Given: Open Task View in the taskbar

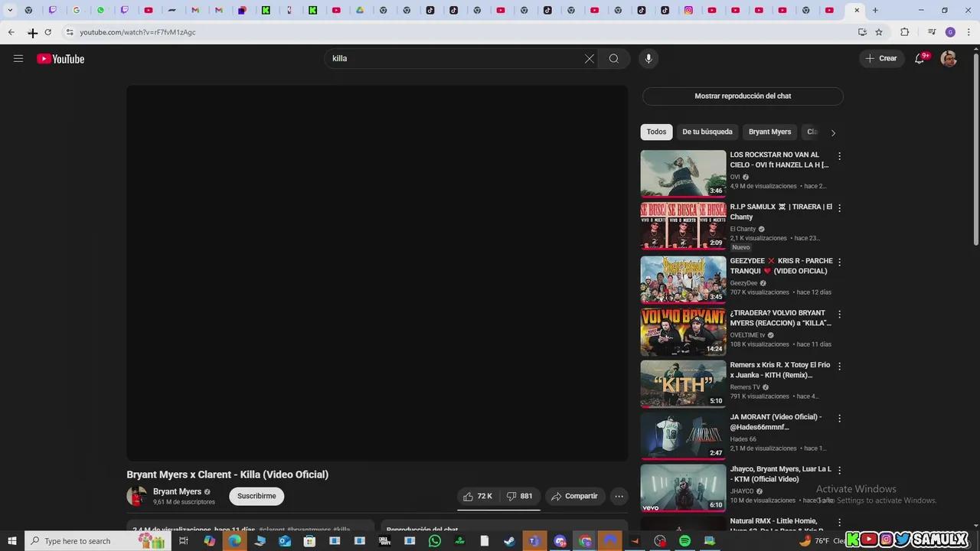Looking at the screenshot, I should pyautogui.click(x=184, y=541).
